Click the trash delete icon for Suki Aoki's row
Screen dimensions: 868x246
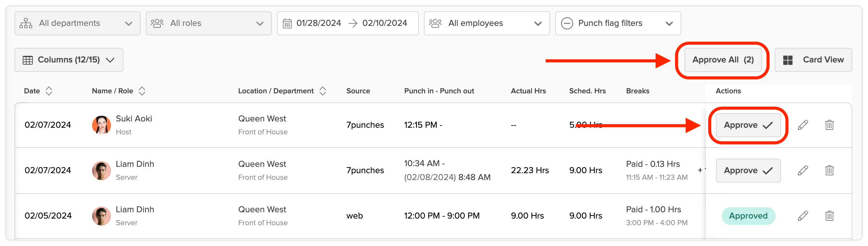point(829,125)
